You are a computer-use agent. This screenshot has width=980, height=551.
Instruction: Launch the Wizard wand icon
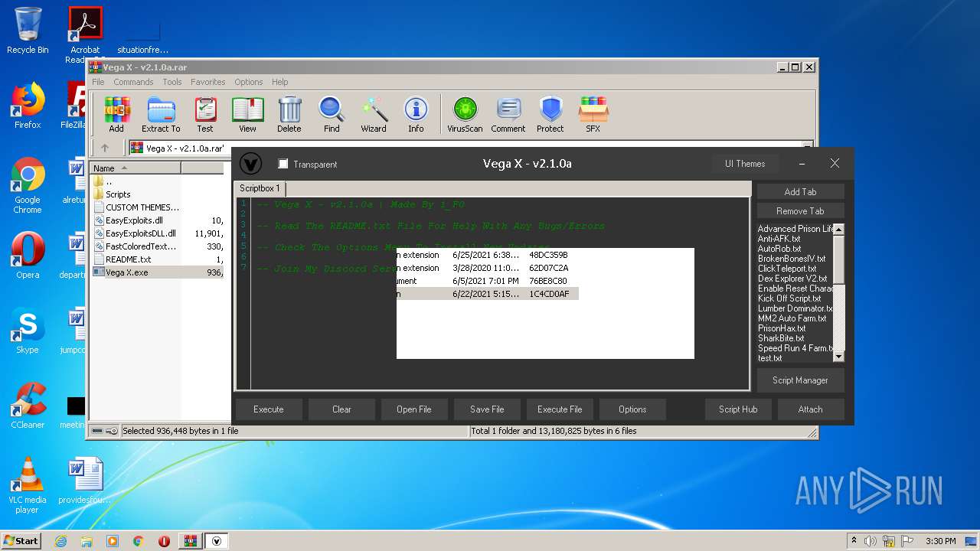(x=374, y=115)
